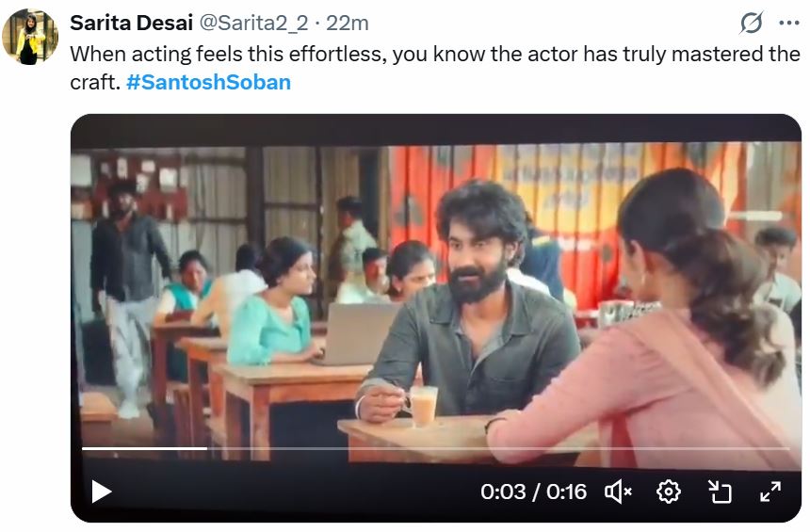Seek to the very start of the video bar
The height and width of the screenshot is (532, 810).
pyautogui.click(x=84, y=448)
